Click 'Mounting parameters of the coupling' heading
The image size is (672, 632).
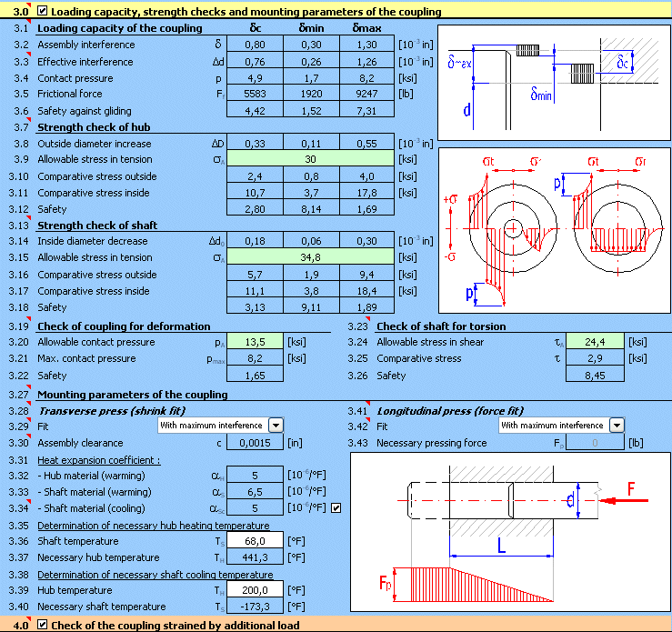tap(133, 394)
